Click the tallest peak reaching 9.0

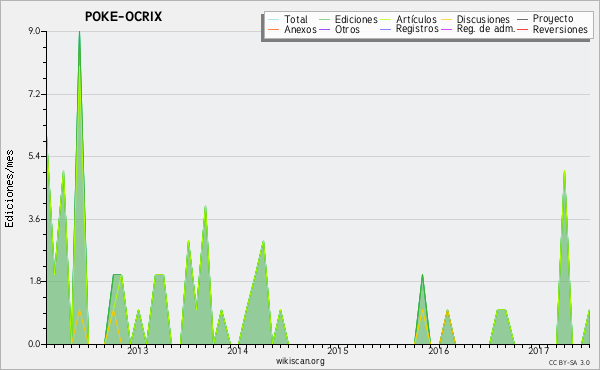[79, 32]
